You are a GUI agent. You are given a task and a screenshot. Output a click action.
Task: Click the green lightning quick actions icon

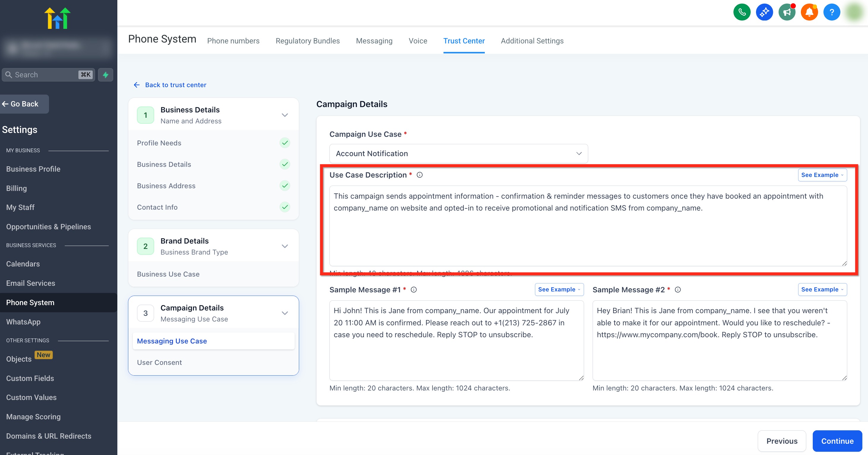point(105,75)
